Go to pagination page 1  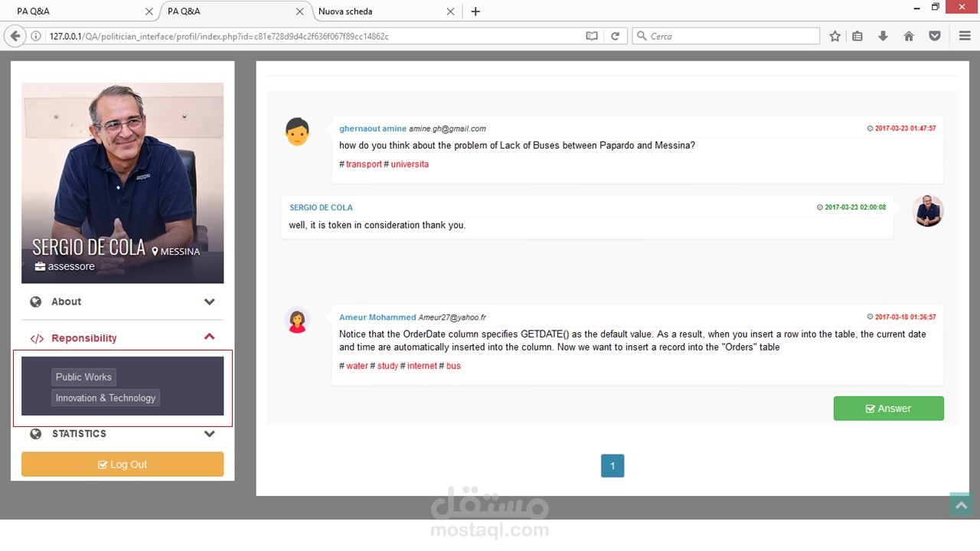point(612,466)
